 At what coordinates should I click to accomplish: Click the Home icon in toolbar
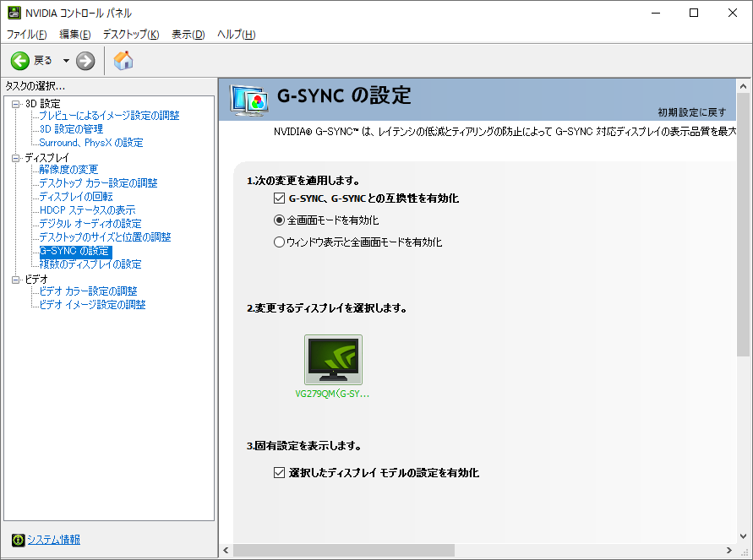[123, 60]
